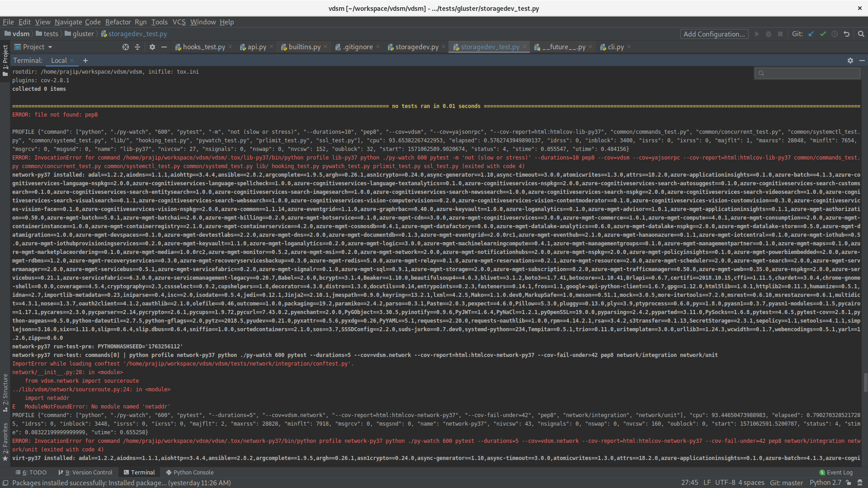The width and height of the screenshot is (868, 488).
Task: Click the Git update project arrow icon
Action: pos(811,34)
